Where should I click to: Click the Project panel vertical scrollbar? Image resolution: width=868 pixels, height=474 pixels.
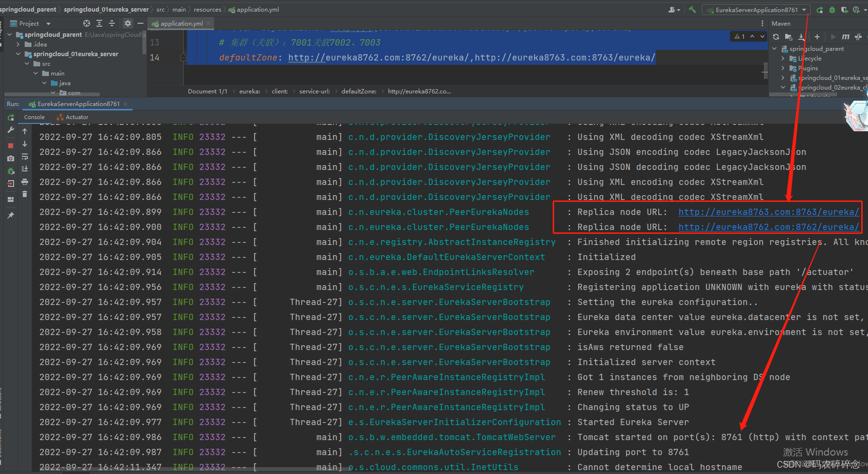144,43
